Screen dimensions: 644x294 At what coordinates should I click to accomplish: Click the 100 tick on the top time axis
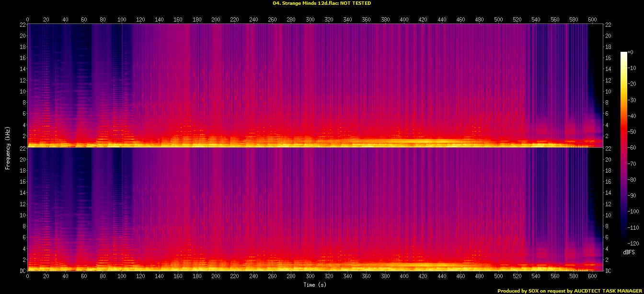coord(122,19)
